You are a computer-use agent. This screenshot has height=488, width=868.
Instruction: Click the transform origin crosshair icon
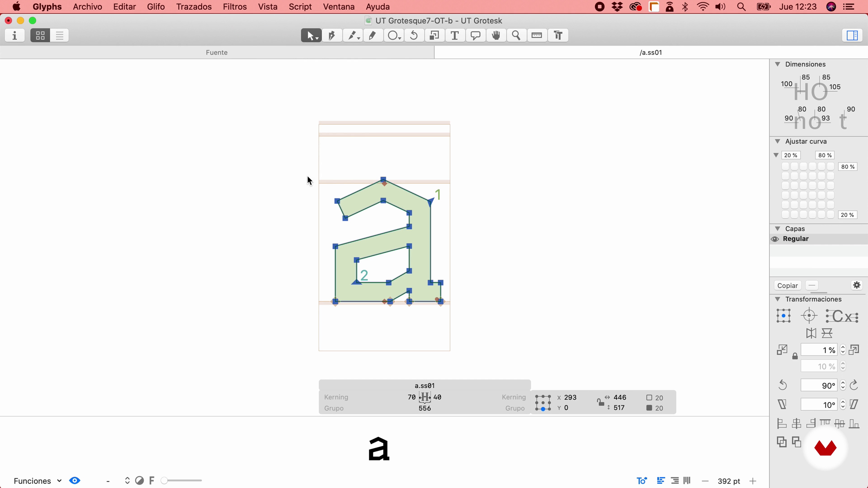(809, 316)
